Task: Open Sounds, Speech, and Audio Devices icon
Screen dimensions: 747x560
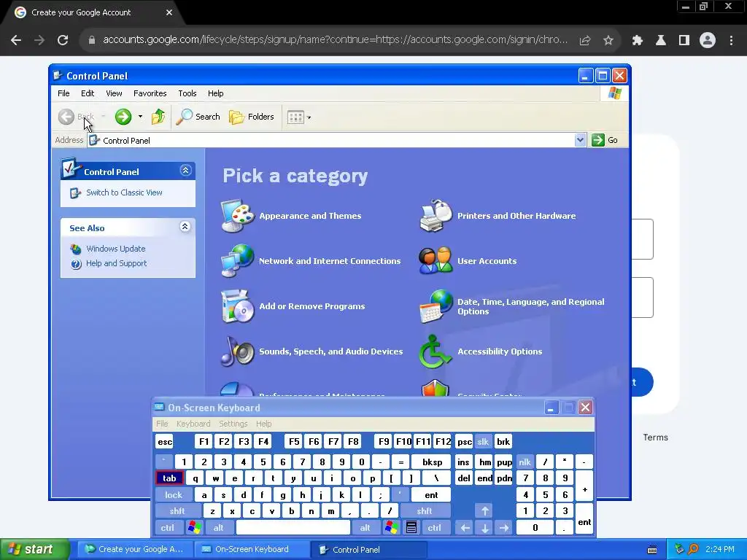Action: 237,351
